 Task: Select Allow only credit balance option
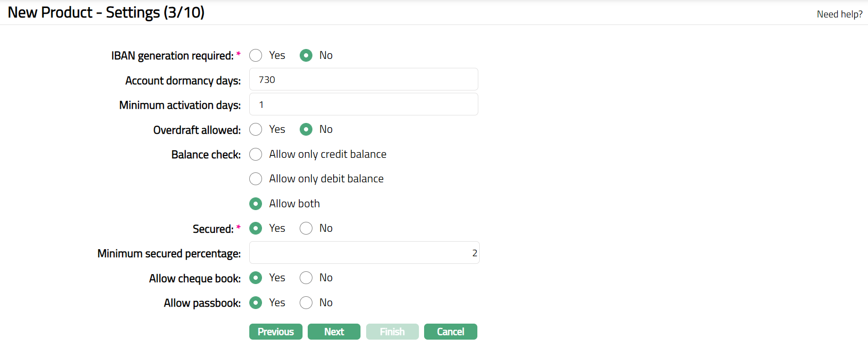(x=256, y=155)
